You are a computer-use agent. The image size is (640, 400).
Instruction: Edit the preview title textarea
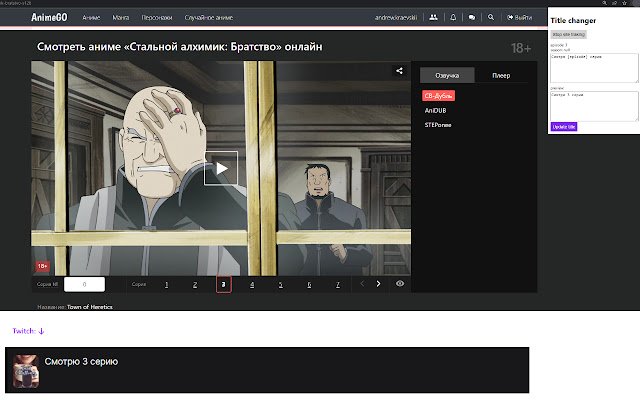pyautogui.click(x=594, y=106)
